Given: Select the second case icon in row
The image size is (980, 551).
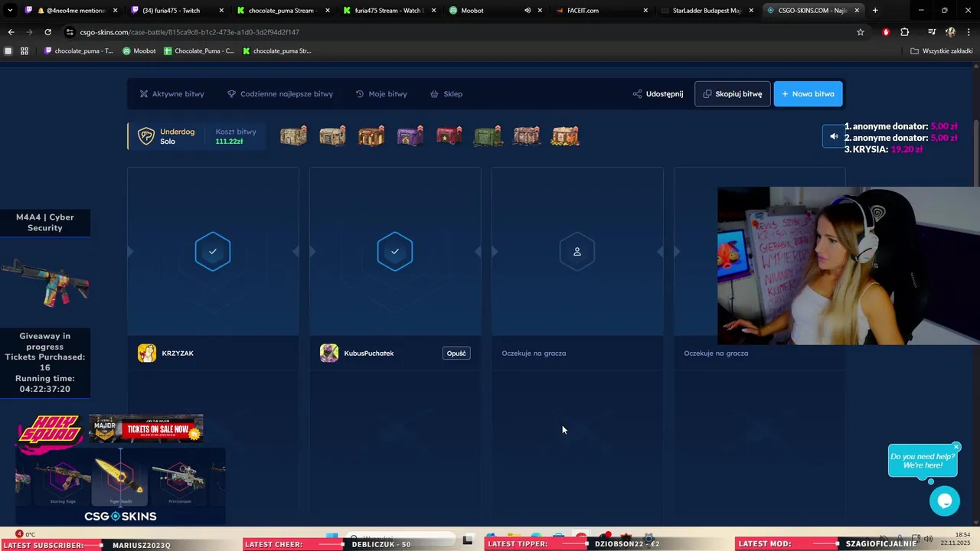Looking at the screenshot, I should pos(332,136).
